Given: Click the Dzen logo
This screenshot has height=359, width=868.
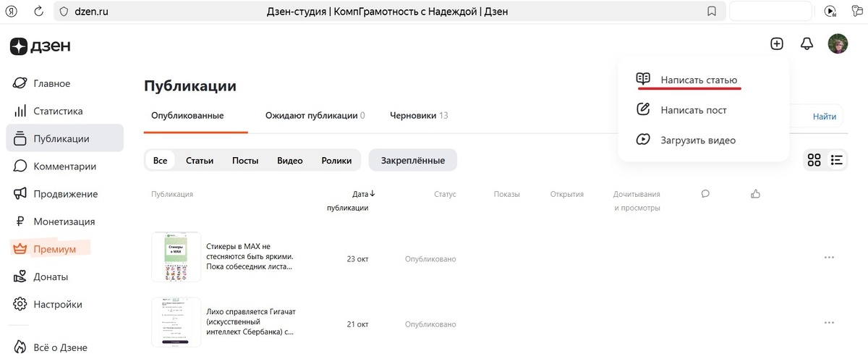Looking at the screenshot, I should tap(40, 46).
